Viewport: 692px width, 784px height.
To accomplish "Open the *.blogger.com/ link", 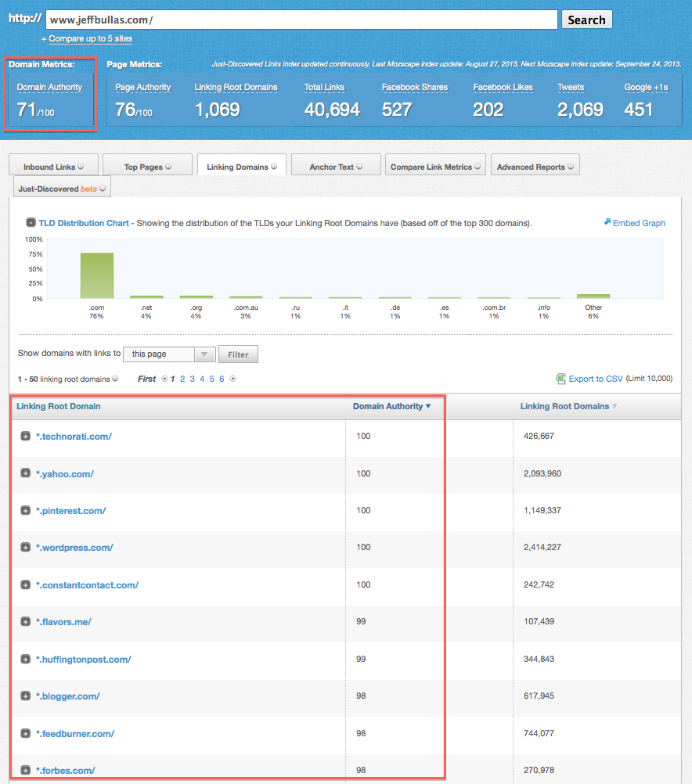I will (x=67, y=696).
